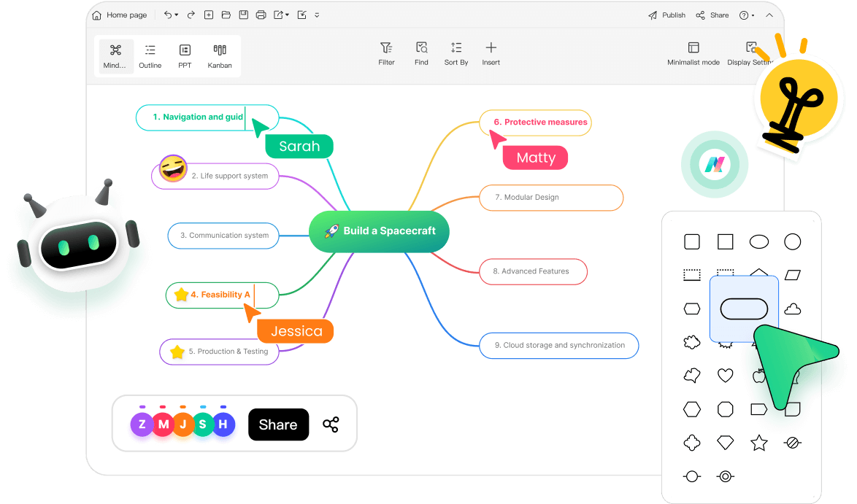Click the Insert plus icon
The width and height of the screenshot is (857, 504).
(x=491, y=48)
